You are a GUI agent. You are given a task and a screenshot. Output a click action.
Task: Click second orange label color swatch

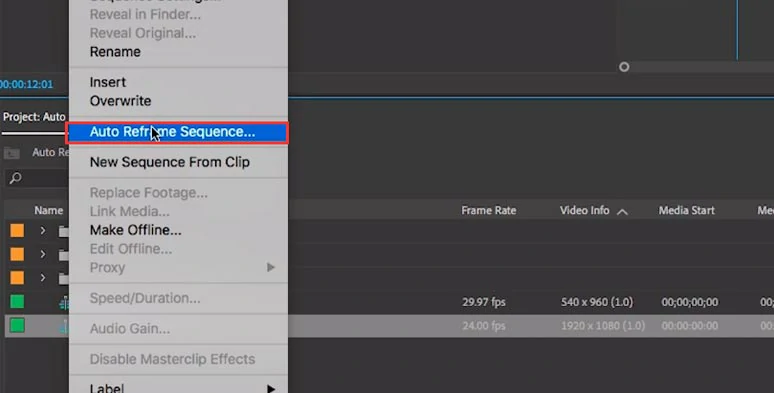[17, 254]
